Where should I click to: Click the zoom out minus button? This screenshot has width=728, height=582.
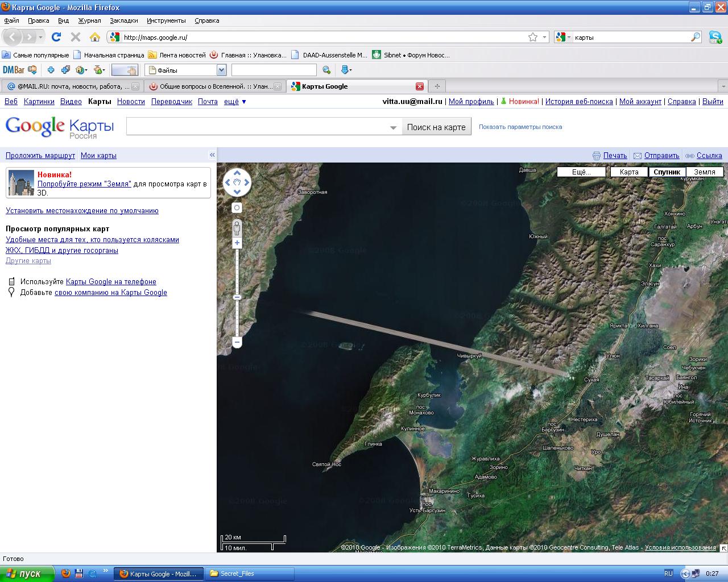click(x=237, y=342)
